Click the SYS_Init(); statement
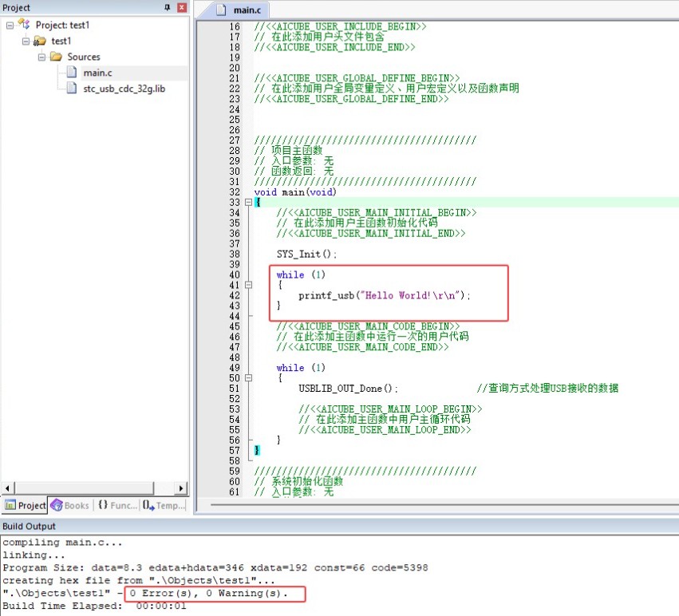The width and height of the screenshot is (679, 616). click(306, 255)
